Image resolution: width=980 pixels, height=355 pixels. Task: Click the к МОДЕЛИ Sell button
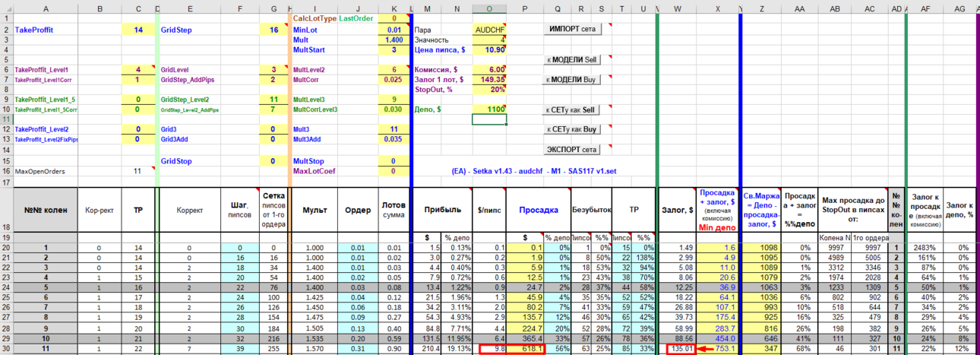[x=573, y=59]
